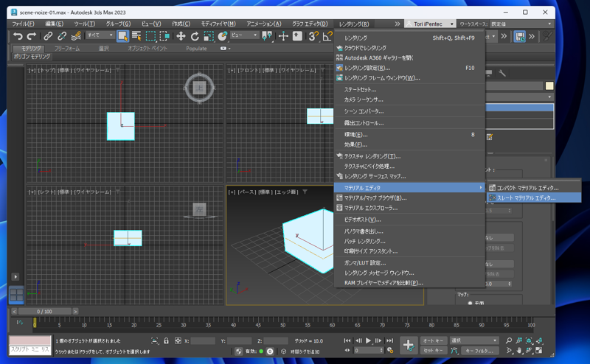Click the Select and Manipulate crosshair icon
The height and width of the screenshot is (364, 590).
283,36
